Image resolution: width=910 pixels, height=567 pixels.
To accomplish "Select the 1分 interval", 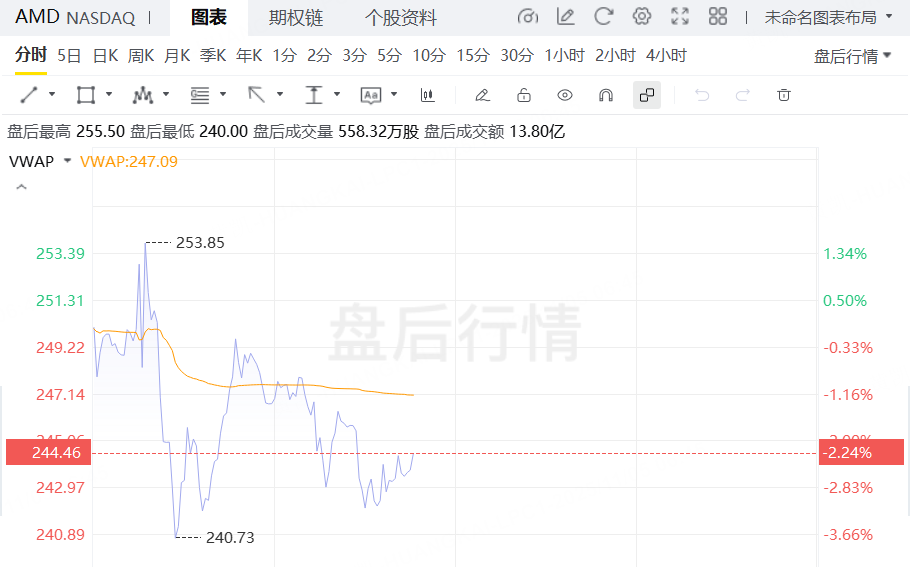I will pos(284,56).
